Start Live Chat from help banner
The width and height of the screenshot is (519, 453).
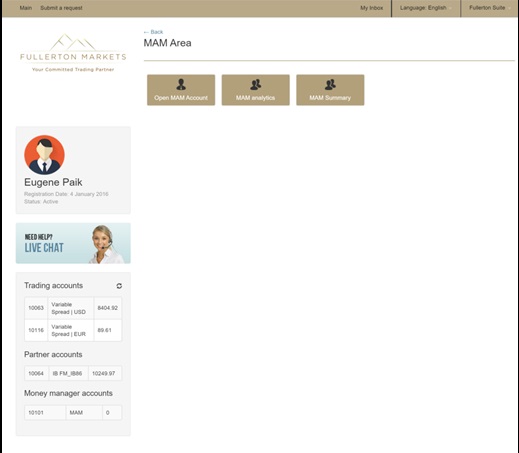tap(73, 243)
